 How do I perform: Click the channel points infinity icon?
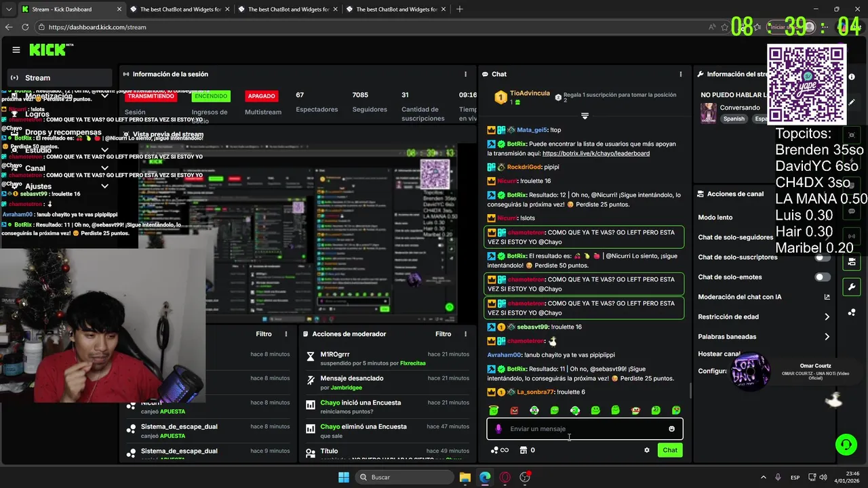click(x=500, y=450)
